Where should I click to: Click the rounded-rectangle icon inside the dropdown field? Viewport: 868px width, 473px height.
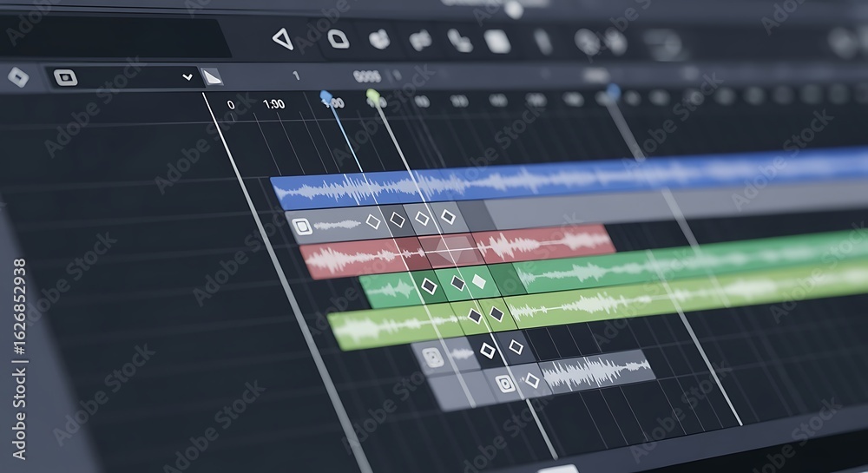pyautogui.click(x=65, y=77)
